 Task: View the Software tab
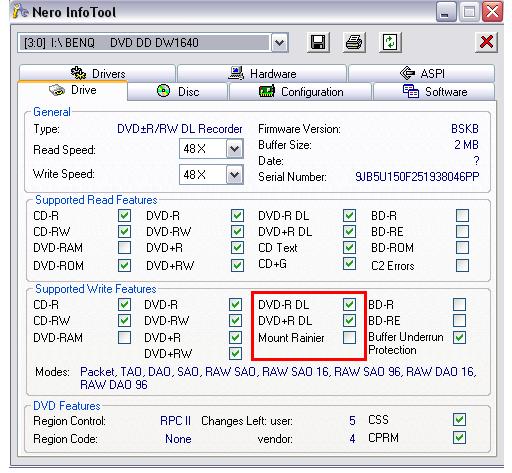coord(434,91)
